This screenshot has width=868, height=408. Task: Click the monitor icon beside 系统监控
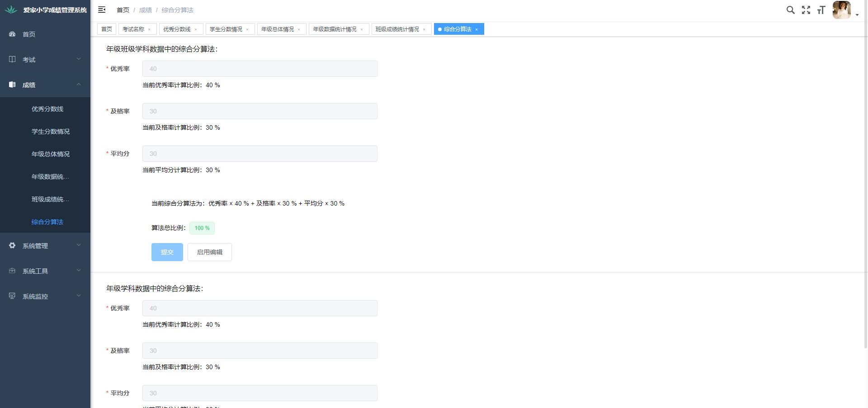tap(12, 296)
